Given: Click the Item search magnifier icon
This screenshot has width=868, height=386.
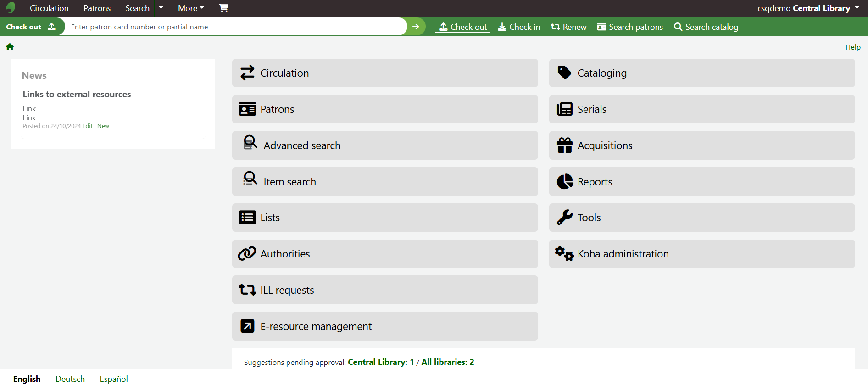Looking at the screenshot, I should coord(250,179).
